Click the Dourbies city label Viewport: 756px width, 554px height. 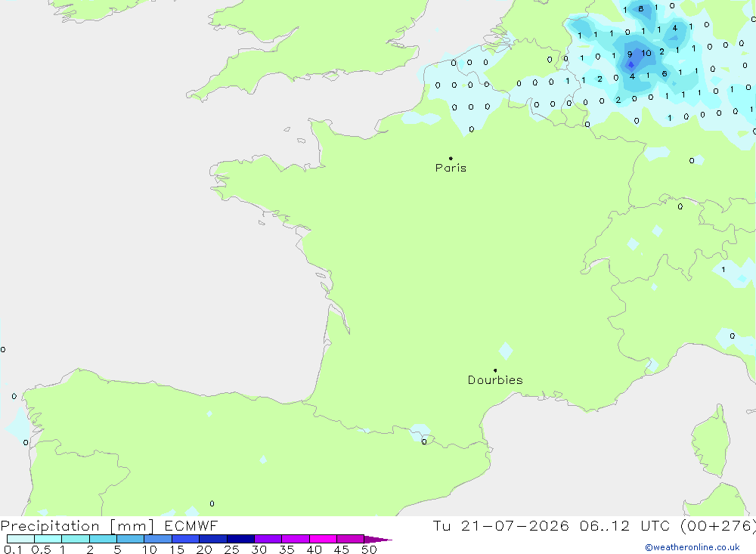pos(495,380)
